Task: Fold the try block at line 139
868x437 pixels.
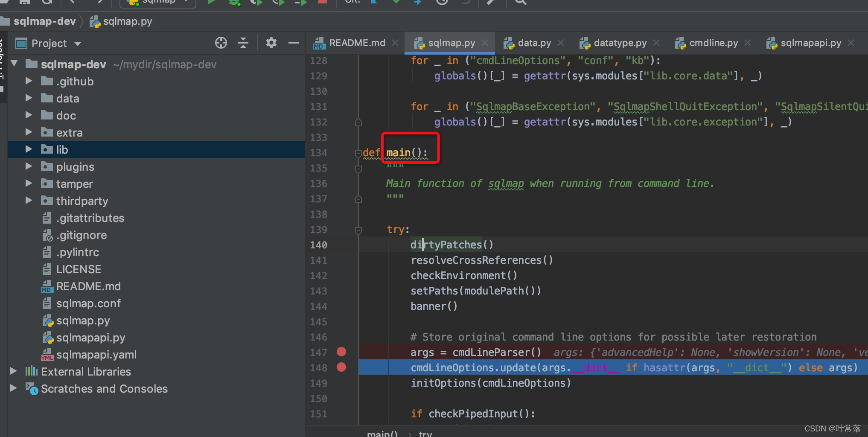Action: [x=358, y=230]
